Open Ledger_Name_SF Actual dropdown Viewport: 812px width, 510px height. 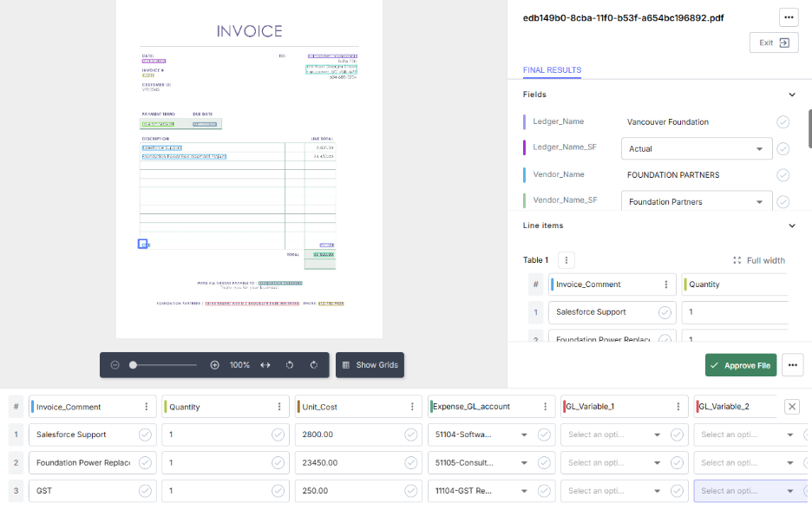point(697,148)
